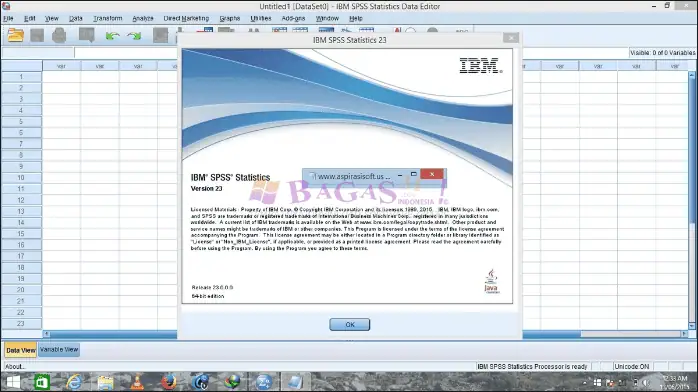Image resolution: width=698 pixels, height=392 pixels.
Task: Open the File menu
Action: click(x=8, y=18)
